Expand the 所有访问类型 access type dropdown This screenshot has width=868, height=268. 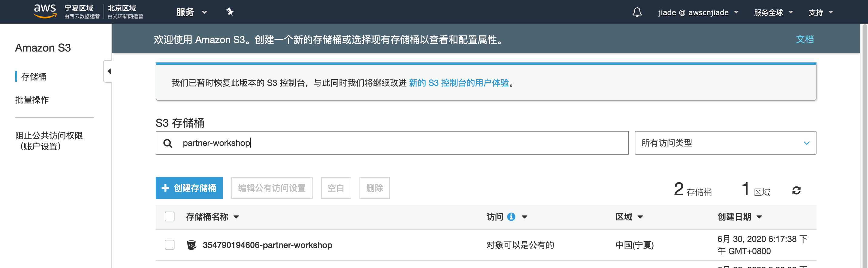(x=725, y=143)
